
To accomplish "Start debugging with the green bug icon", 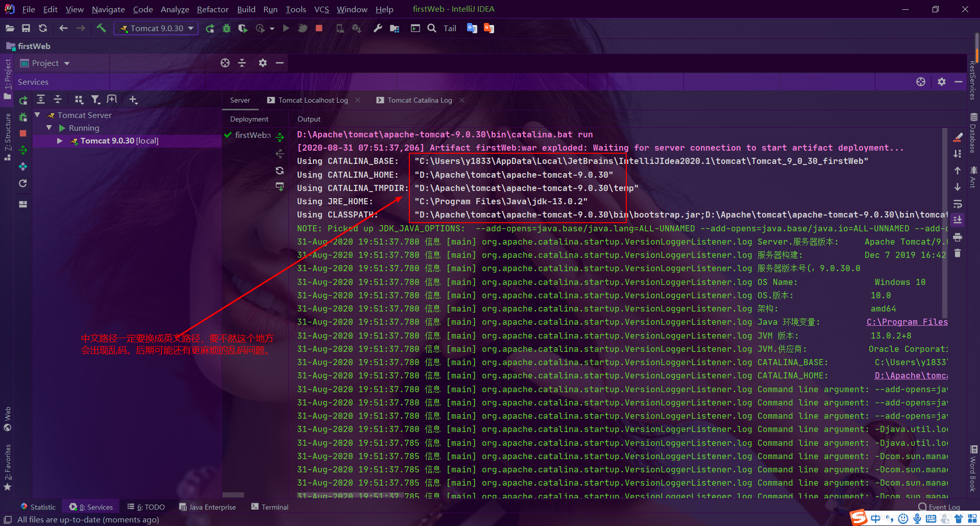I will (227, 29).
